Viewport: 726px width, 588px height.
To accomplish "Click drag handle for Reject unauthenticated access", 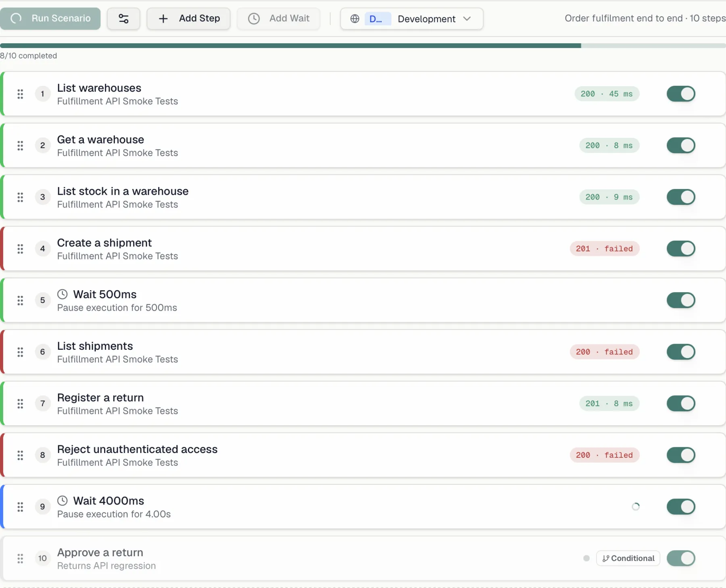I will [x=20, y=455].
